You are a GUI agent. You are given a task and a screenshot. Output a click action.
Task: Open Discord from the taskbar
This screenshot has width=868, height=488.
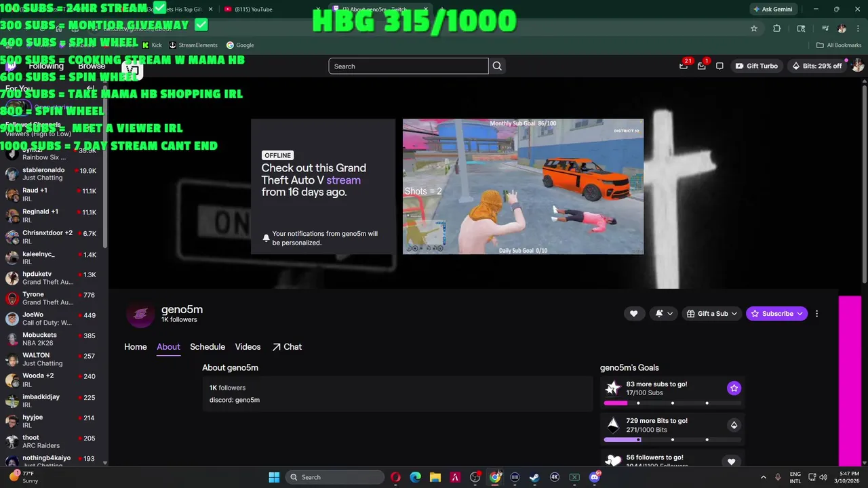[x=595, y=477]
